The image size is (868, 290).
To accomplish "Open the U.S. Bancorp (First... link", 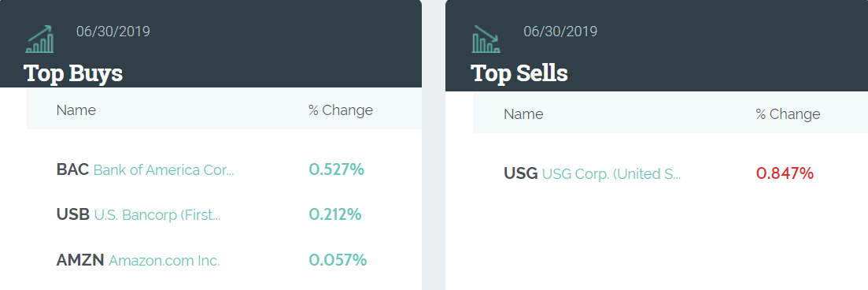I will (x=157, y=215).
